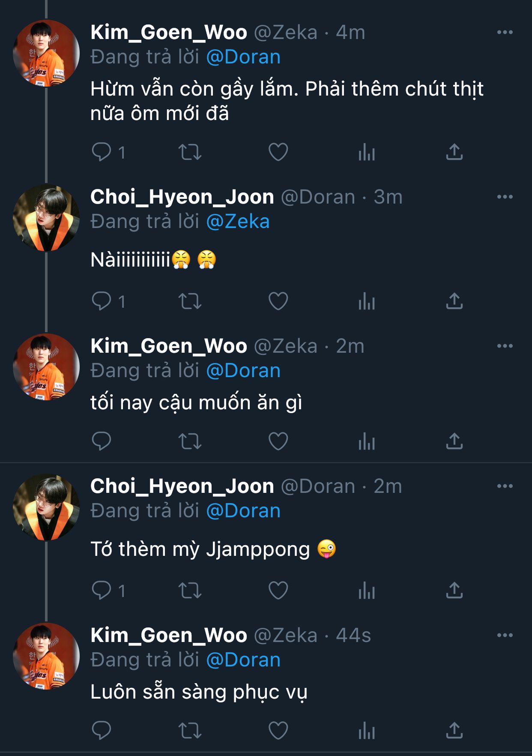Reply to the "Hừm vẫn còn gầy lắm" tweet
This screenshot has width=532, height=756.
coord(102,152)
